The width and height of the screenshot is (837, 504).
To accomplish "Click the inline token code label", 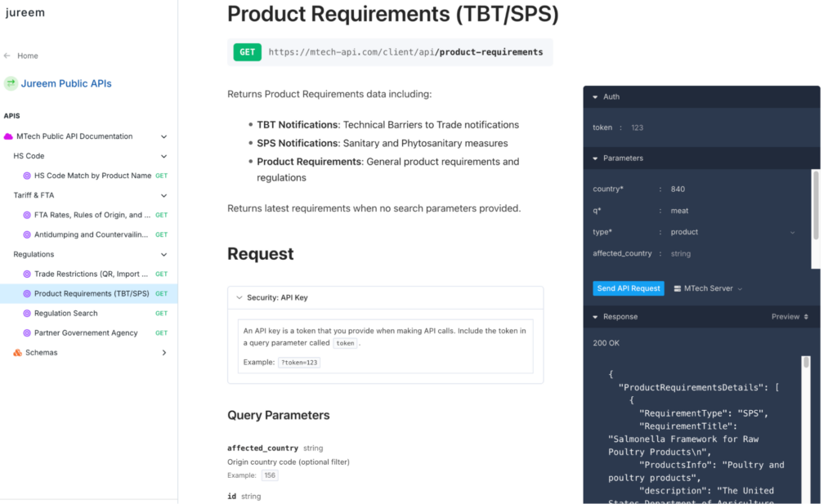I will (x=345, y=343).
